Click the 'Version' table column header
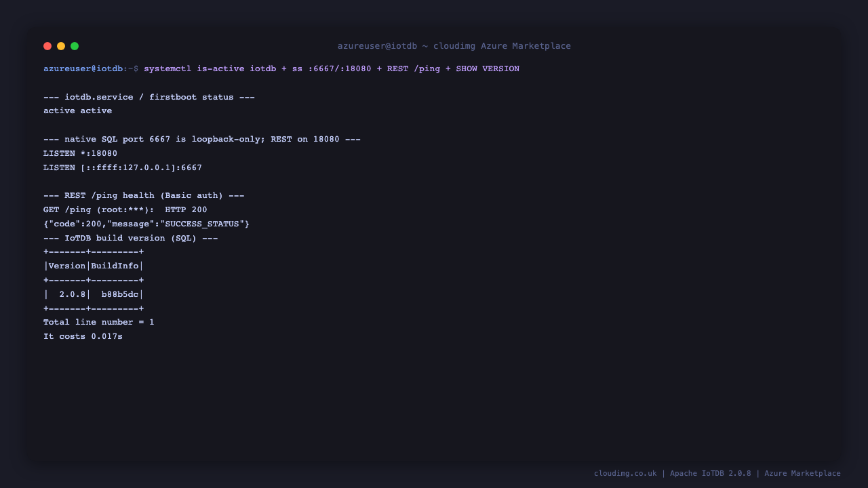 67,266
